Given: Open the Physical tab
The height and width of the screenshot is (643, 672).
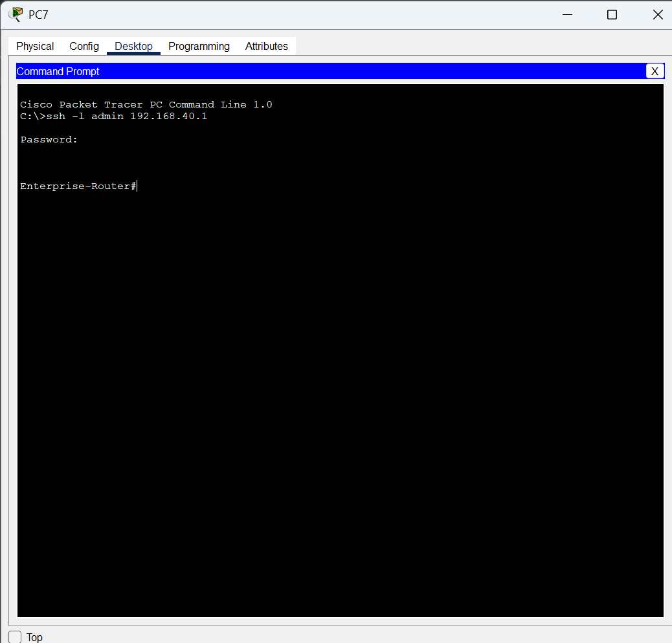Looking at the screenshot, I should coord(35,46).
